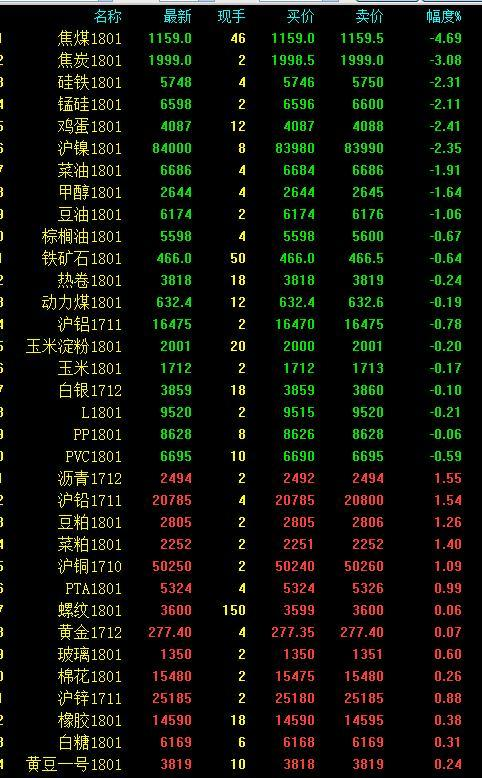This screenshot has height=778, width=482.
Task: Select the 玉米淀粉1801 contract
Action: click(x=74, y=346)
